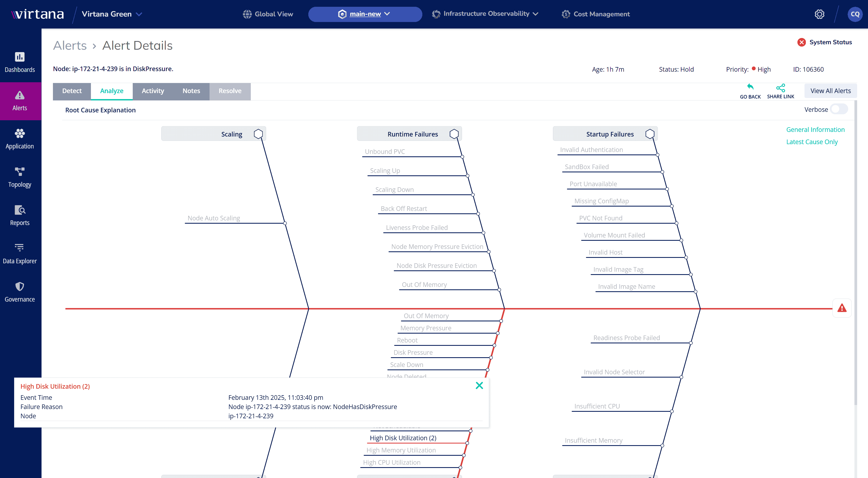The width and height of the screenshot is (868, 478).
Task: Switch to the Detect tab
Action: pyautogui.click(x=72, y=91)
